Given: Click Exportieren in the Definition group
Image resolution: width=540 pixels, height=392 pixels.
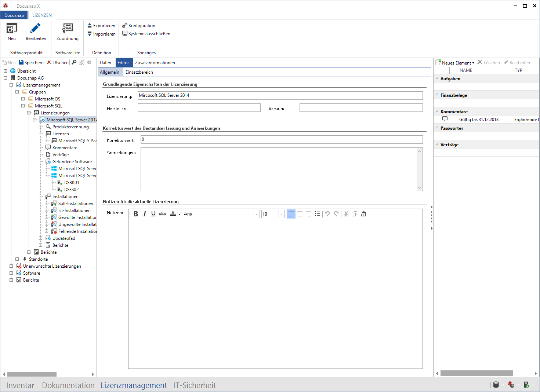Looking at the screenshot, I should 101,26.
